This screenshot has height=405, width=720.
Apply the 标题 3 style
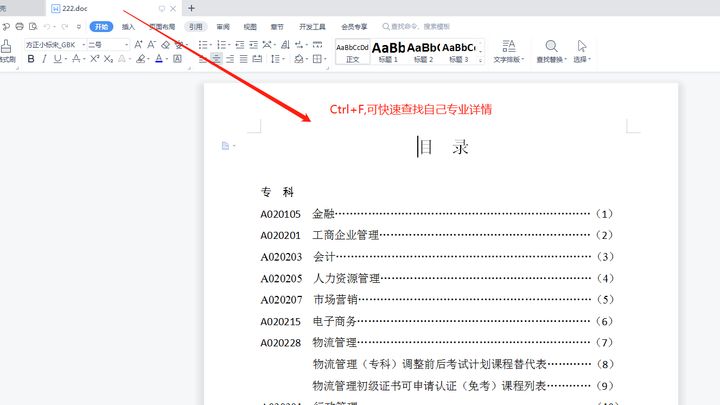pos(458,51)
